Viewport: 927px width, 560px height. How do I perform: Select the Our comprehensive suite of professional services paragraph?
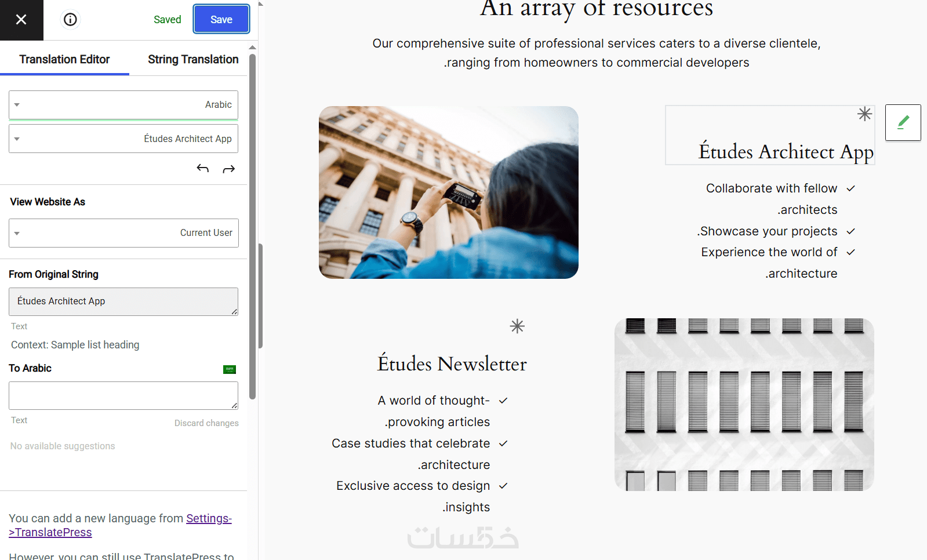point(597,53)
